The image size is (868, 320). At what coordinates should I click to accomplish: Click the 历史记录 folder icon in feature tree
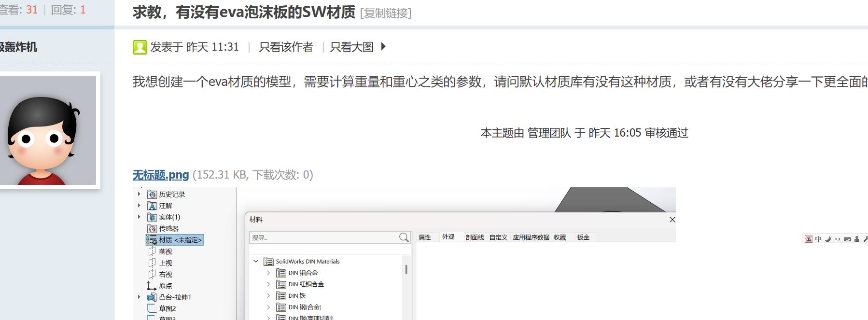coord(152,195)
